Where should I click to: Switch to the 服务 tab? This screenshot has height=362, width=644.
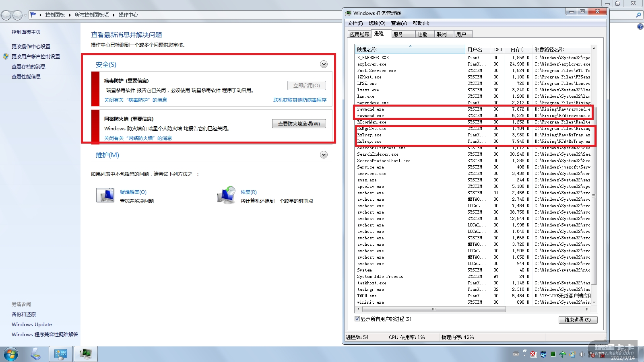click(x=403, y=34)
